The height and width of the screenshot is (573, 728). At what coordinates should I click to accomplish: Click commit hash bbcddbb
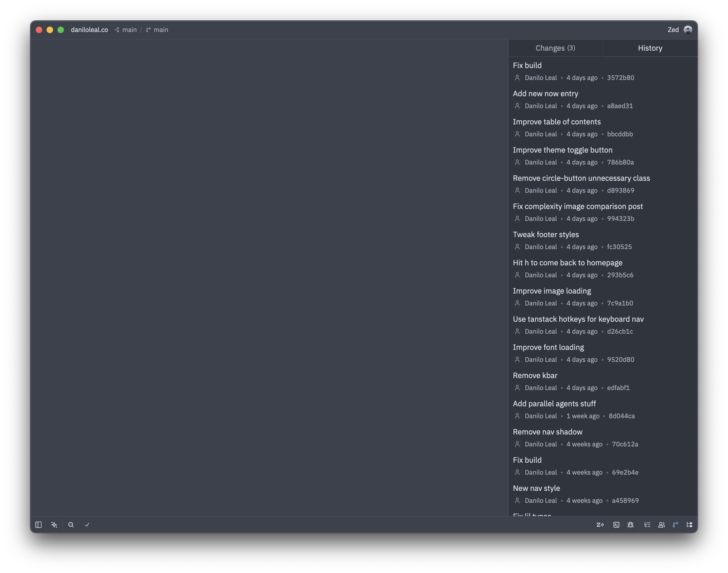pyautogui.click(x=620, y=134)
